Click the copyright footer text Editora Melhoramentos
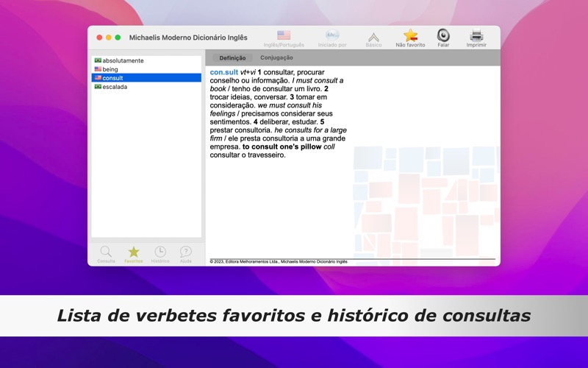Image resolution: width=588 pixels, height=368 pixels. 279,262
